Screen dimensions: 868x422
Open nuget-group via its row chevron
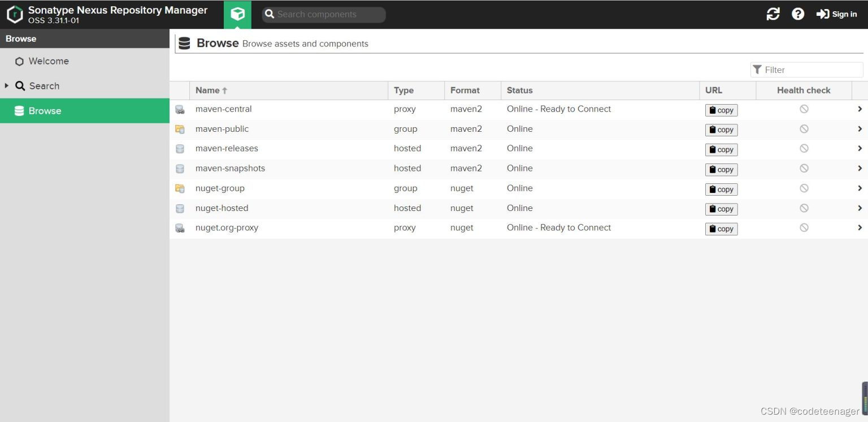[860, 188]
